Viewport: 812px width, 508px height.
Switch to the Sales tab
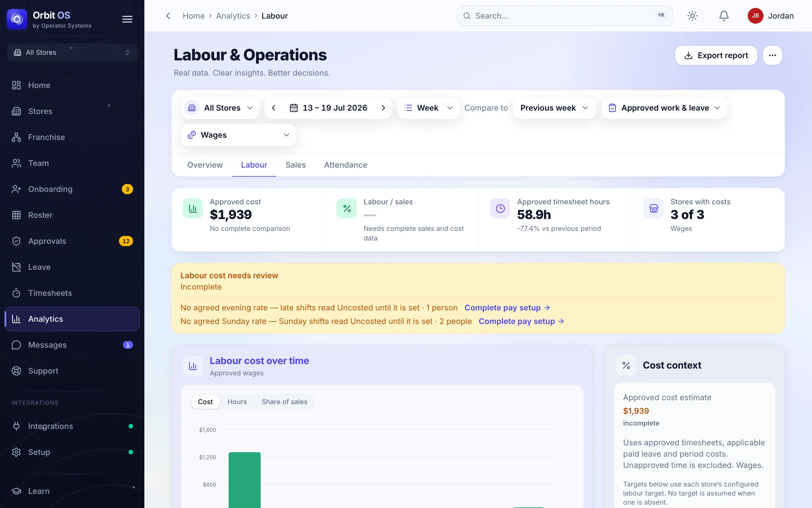pyautogui.click(x=295, y=165)
